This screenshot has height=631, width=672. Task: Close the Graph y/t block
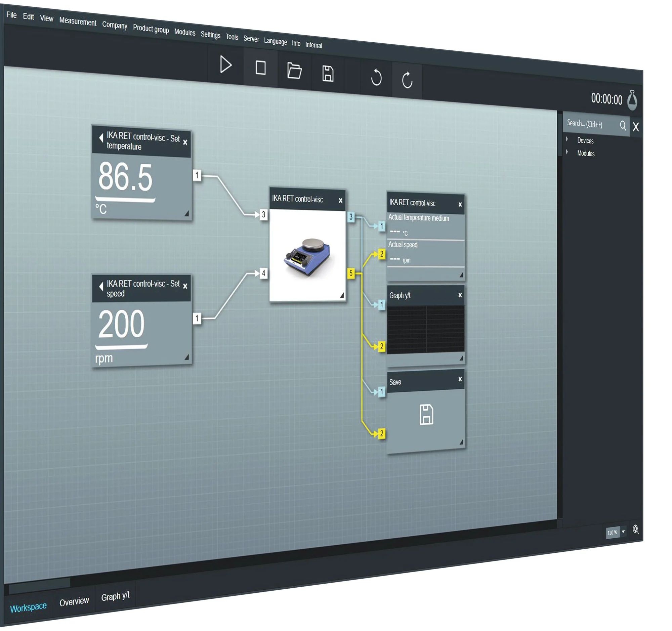click(x=460, y=295)
